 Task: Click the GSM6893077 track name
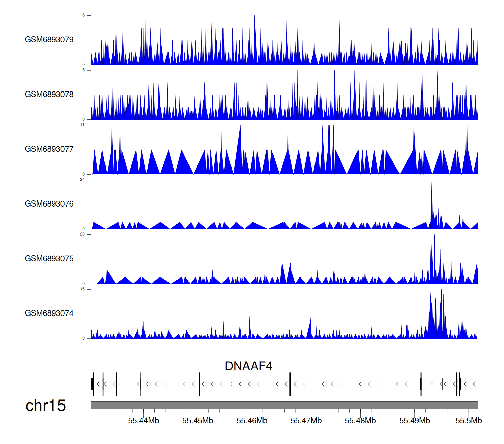(49, 149)
